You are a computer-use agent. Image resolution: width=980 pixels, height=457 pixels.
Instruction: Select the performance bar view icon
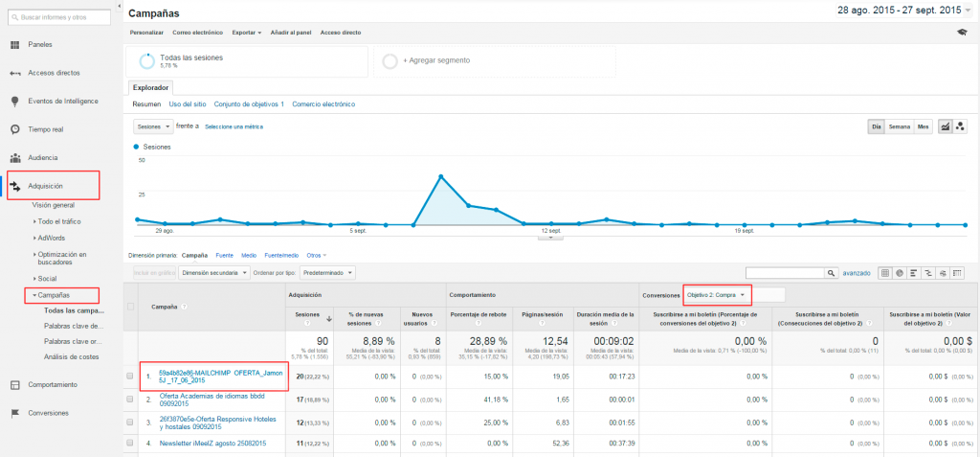click(x=914, y=273)
